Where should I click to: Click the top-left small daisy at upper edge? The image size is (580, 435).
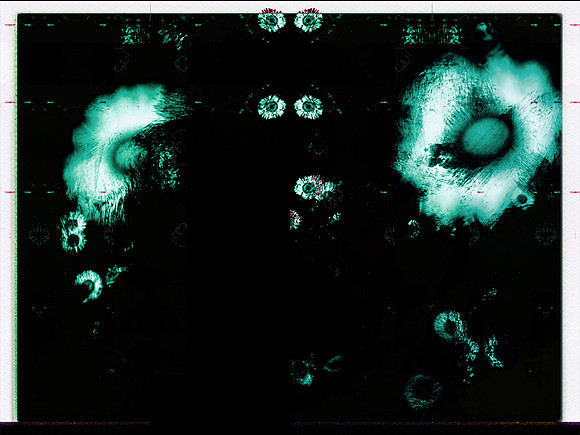(x=272, y=20)
